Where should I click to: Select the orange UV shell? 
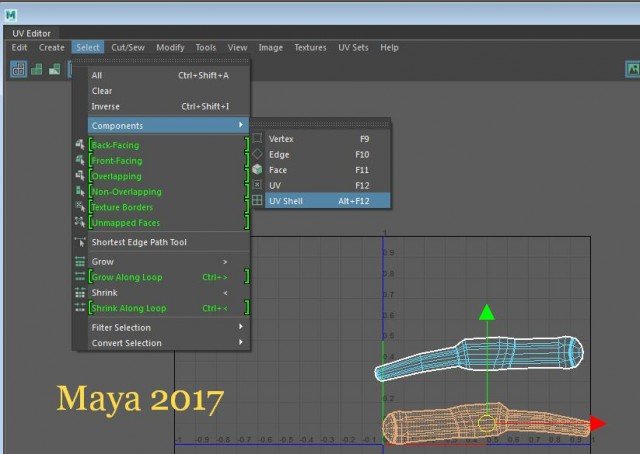(x=486, y=425)
